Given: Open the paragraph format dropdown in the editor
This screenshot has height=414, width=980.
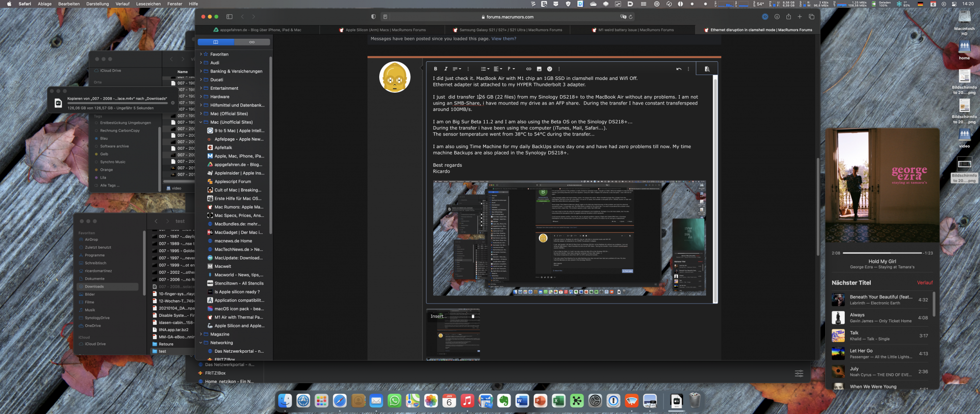Looking at the screenshot, I should point(511,69).
